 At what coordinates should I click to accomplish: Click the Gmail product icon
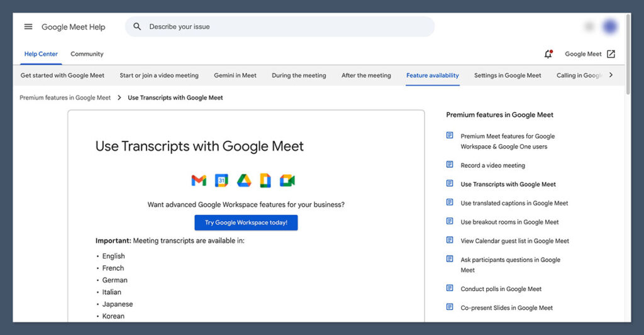[x=199, y=180]
